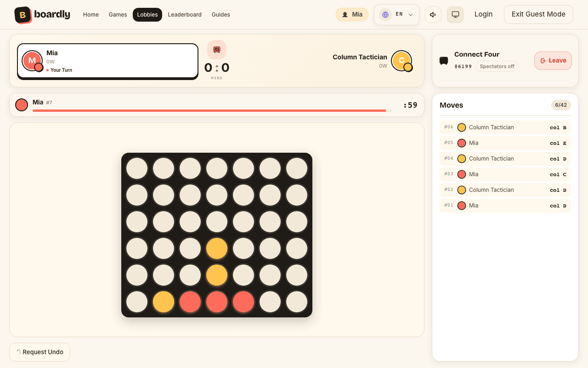Open the Home nav item
Image resolution: width=588 pixels, height=368 pixels.
tap(91, 15)
